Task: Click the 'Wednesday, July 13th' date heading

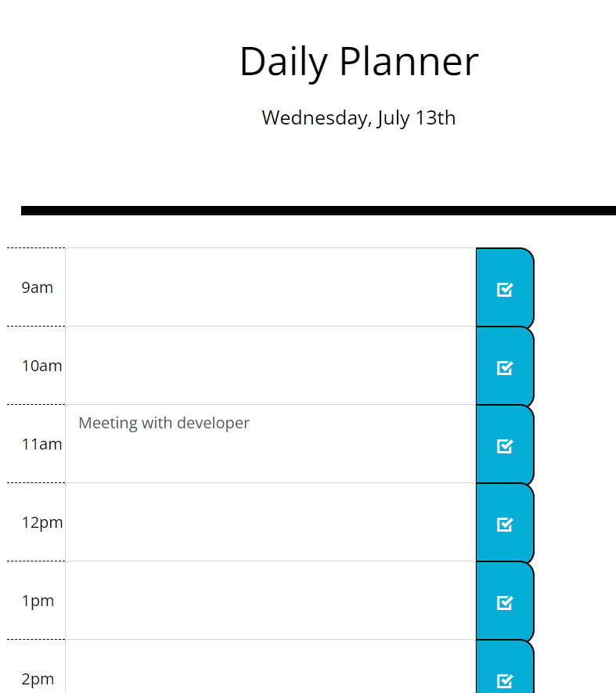Action: point(358,117)
